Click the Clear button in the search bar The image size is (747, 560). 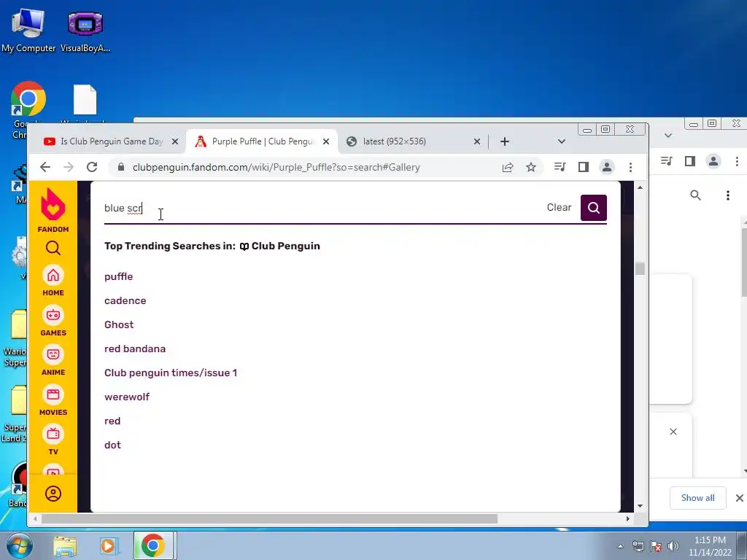coord(559,208)
